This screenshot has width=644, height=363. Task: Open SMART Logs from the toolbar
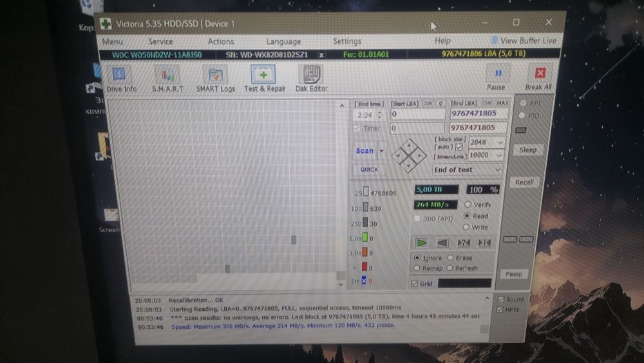click(215, 79)
